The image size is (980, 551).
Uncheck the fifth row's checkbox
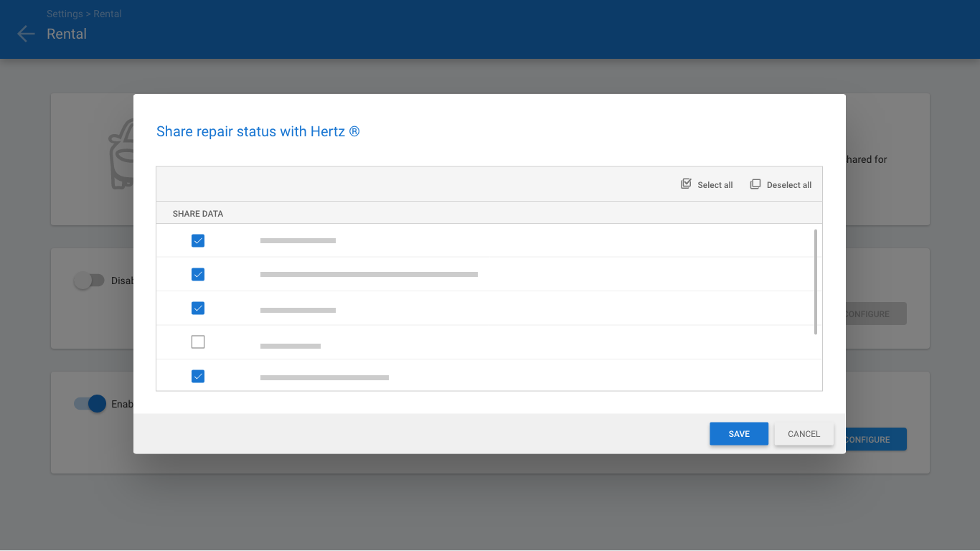pyautogui.click(x=198, y=376)
